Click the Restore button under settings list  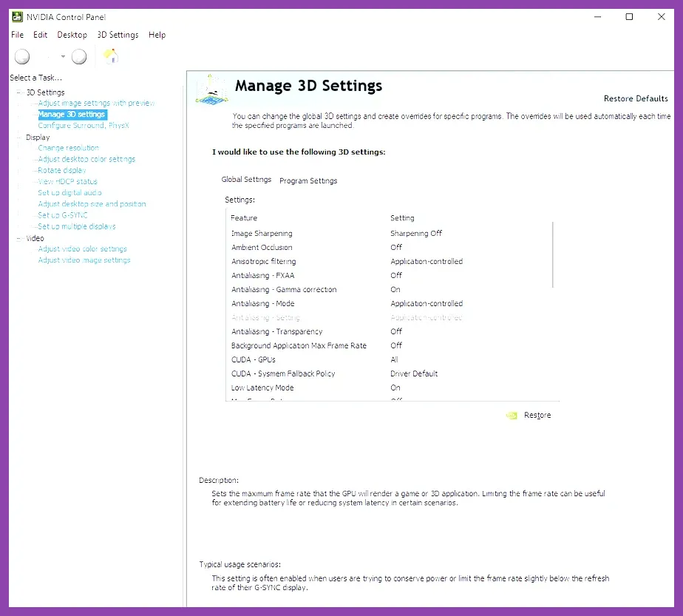537,415
